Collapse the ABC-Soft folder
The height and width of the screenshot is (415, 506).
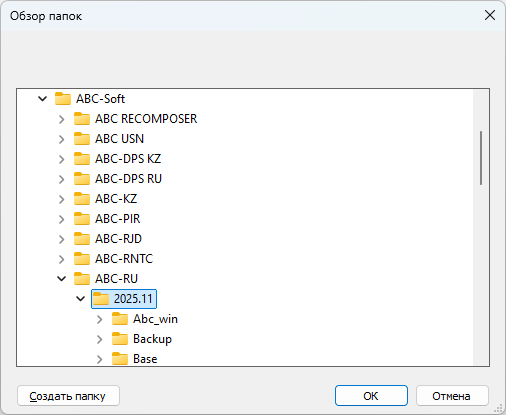tap(43, 99)
